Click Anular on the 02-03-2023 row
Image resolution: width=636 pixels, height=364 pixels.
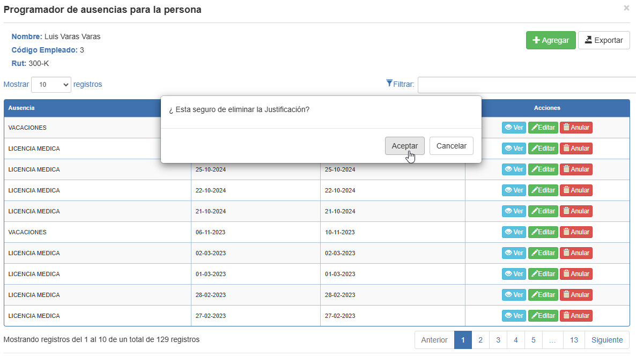tap(576, 253)
